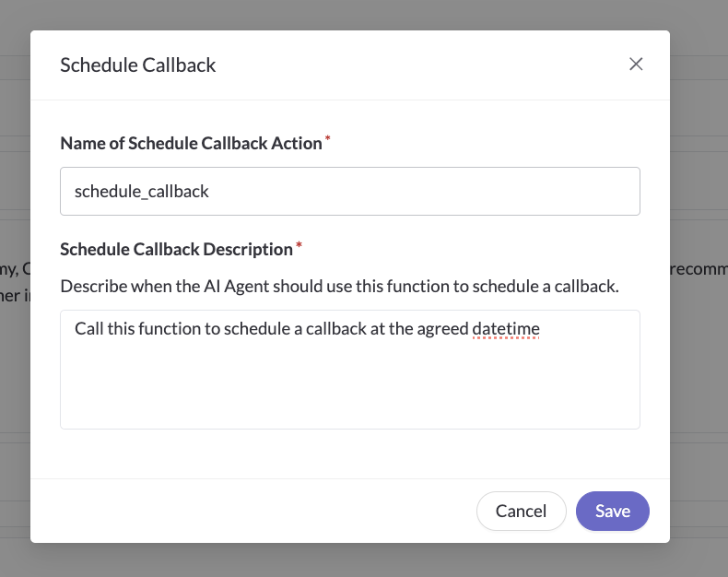The image size is (728, 577).
Task: Click inside the Schedule Callback Description textarea
Action: [350, 370]
